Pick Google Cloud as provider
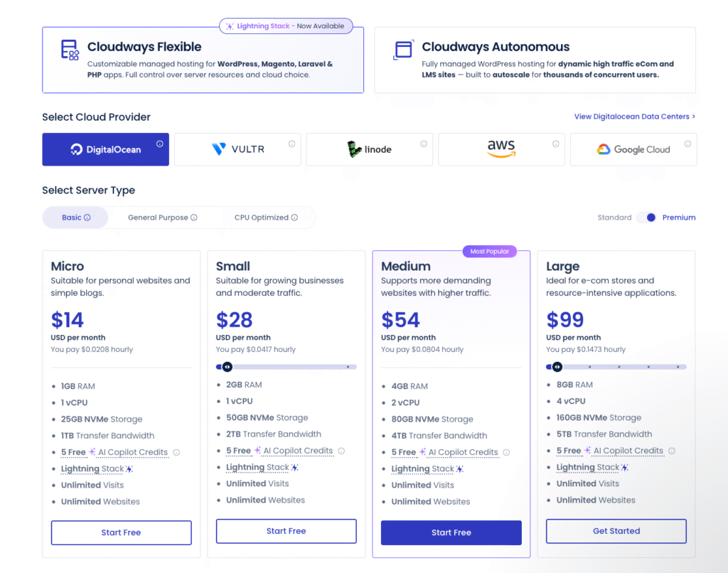This screenshot has height=573, width=728. (x=632, y=149)
